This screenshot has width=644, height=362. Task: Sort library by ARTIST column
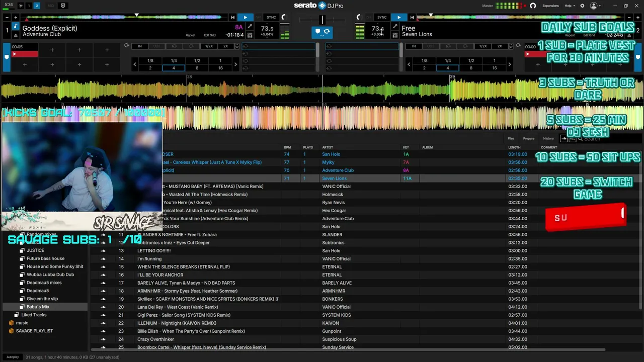(328, 147)
